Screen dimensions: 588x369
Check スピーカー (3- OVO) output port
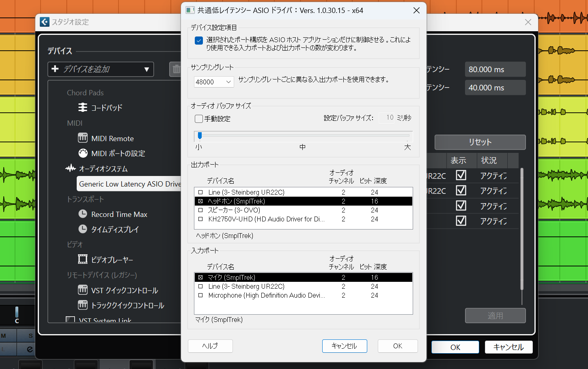[200, 210]
